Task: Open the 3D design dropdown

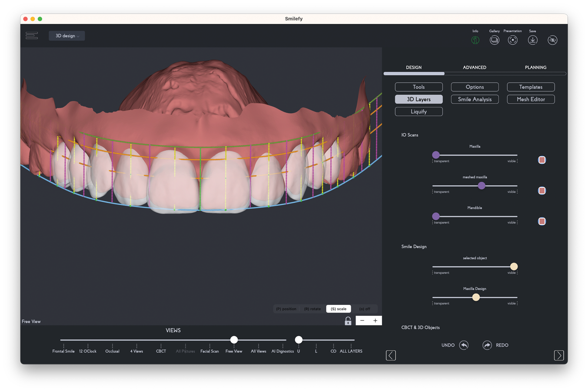Action: click(x=67, y=36)
